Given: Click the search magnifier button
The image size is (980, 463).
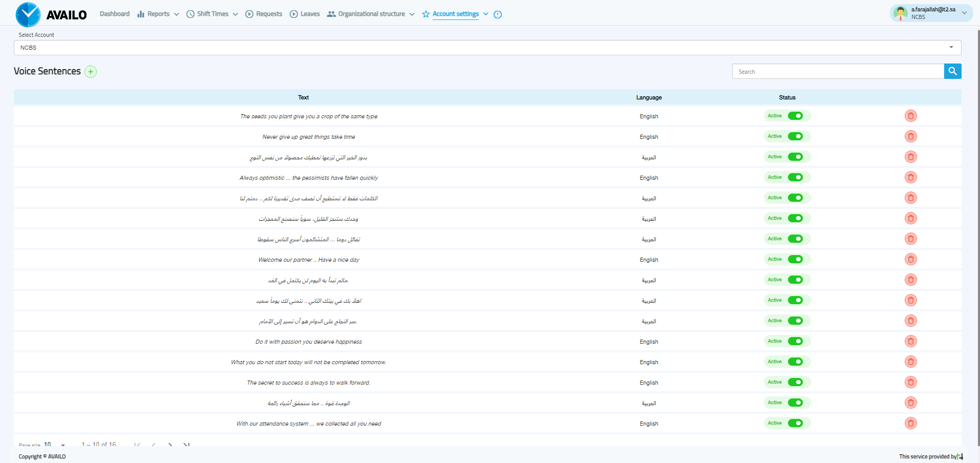Looking at the screenshot, I should [x=952, y=71].
